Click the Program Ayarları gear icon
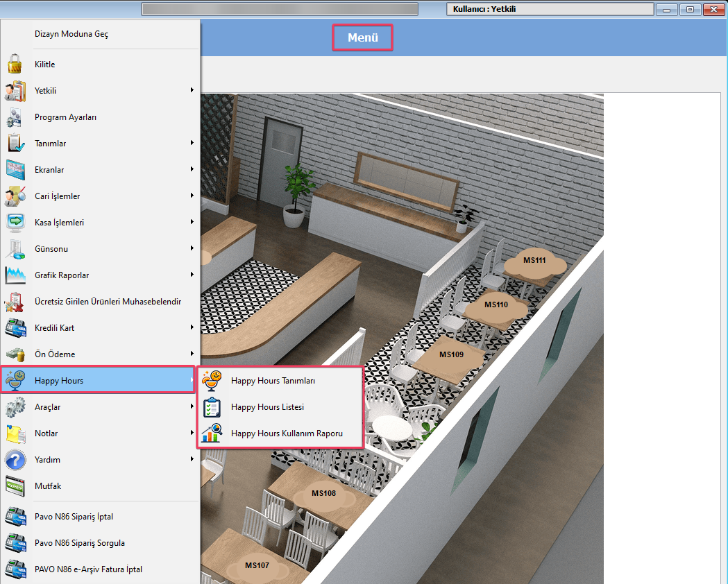Screen dimensions: 728x584 pyautogui.click(x=15, y=117)
